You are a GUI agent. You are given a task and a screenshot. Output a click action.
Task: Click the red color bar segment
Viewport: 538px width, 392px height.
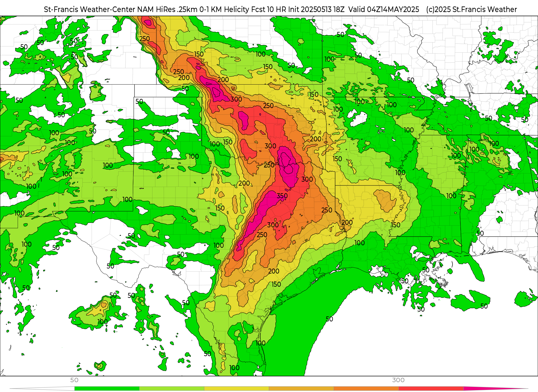(431, 389)
